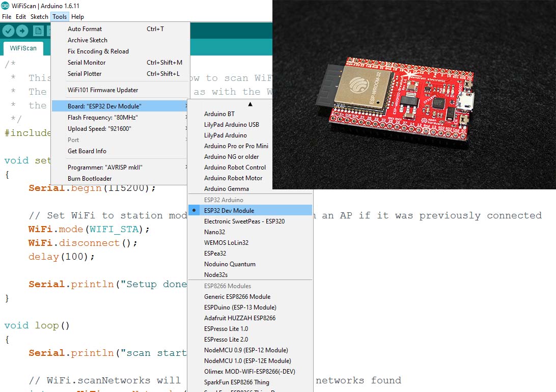This screenshot has height=392, width=556.
Task: Click Archive Sketch
Action: [87, 40]
